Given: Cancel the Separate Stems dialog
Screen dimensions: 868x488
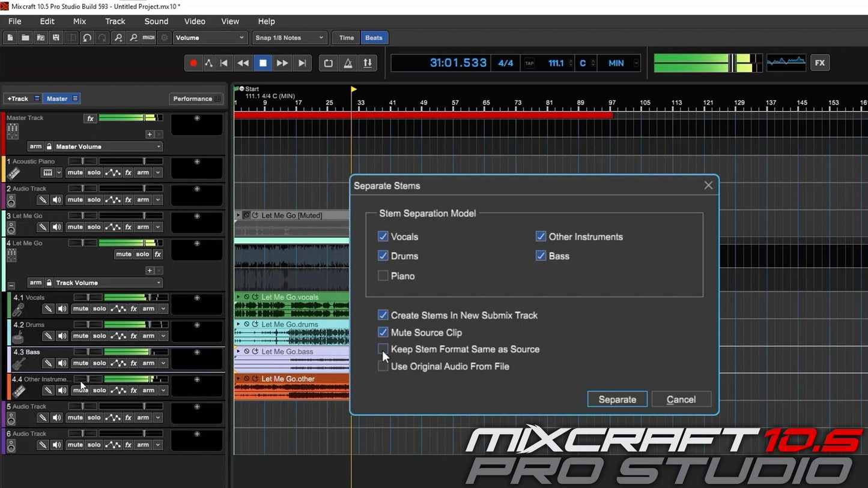Looking at the screenshot, I should pos(681,399).
